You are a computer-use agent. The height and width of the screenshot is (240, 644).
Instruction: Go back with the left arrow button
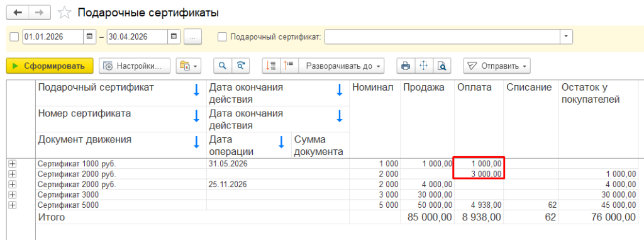(18, 13)
